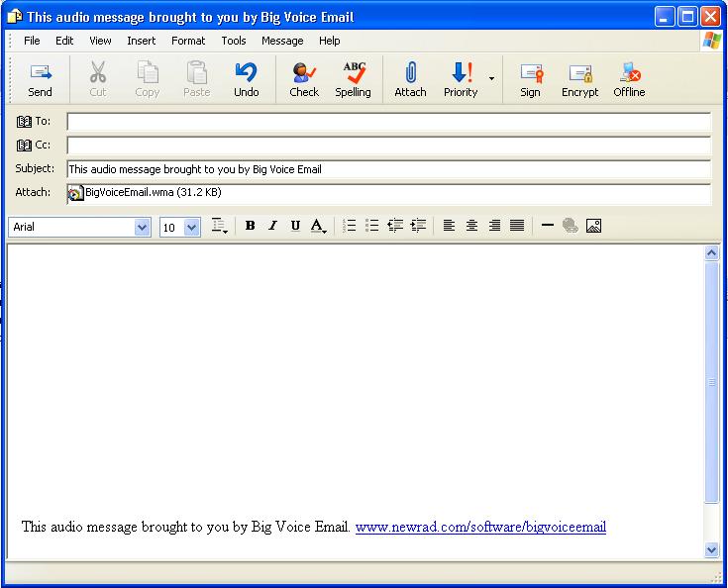Align text right
728x588 pixels.
pos(494,226)
